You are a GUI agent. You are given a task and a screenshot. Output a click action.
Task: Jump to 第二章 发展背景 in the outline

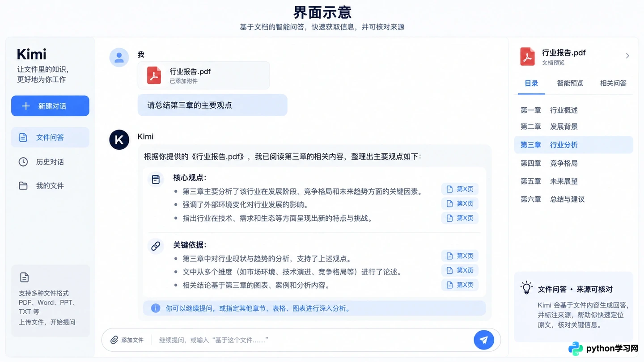point(574,126)
